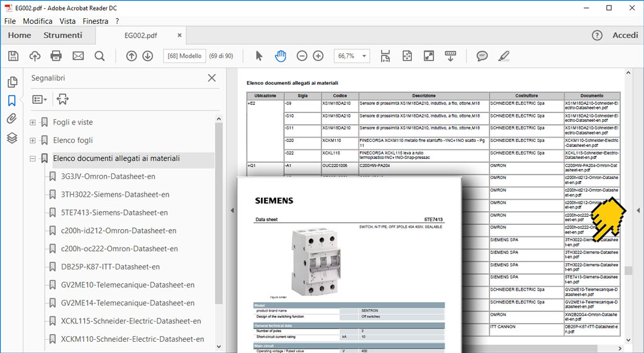The height and width of the screenshot is (353, 644).
Task: Open document link XCKM110-Schneider-Electric-Datasheet-en.pdf
Action: tap(591, 143)
